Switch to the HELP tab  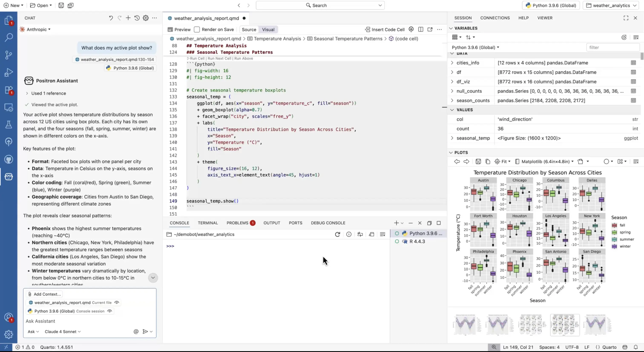pos(523,18)
